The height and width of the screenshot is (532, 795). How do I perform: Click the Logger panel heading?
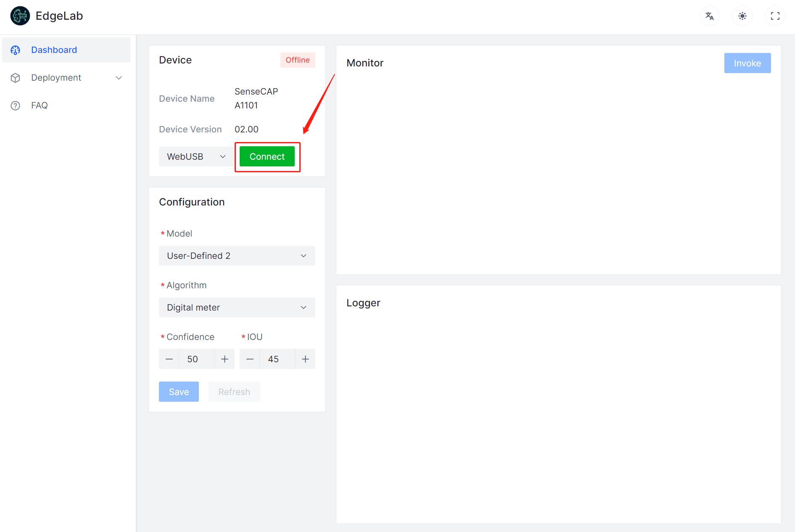pyautogui.click(x=363, y=303)
